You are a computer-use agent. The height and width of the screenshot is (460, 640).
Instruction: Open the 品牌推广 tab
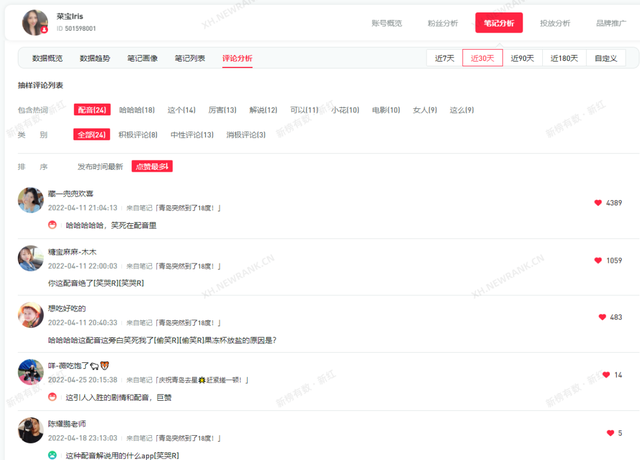(x=611, y=23)
